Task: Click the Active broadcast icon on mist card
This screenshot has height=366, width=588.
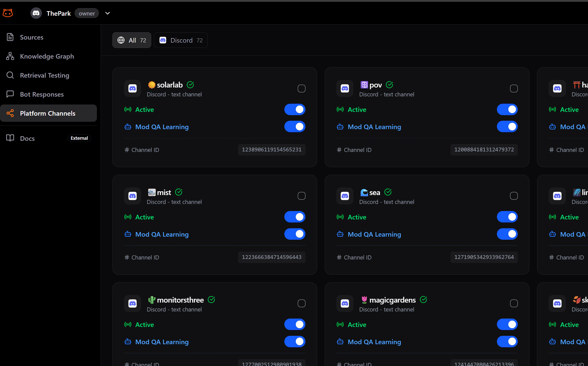Action: coord(128,217)
